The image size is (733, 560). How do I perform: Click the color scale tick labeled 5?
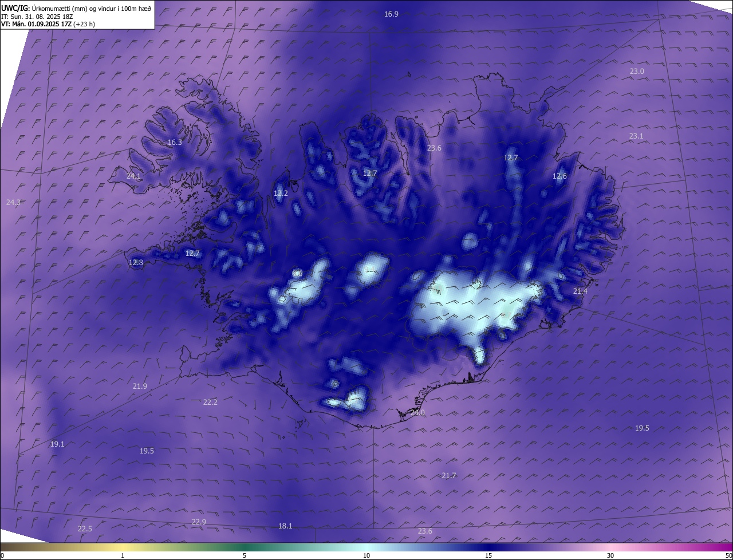245,555
